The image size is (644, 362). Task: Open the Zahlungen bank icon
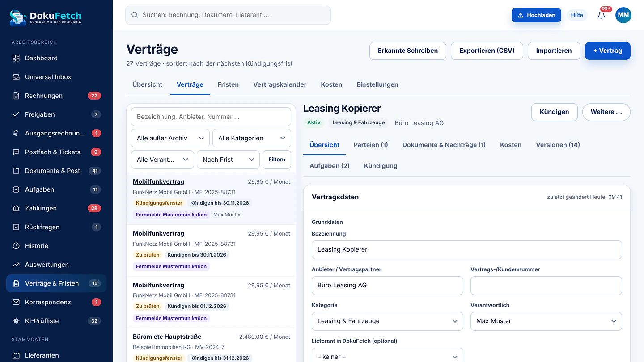(16, 208)
